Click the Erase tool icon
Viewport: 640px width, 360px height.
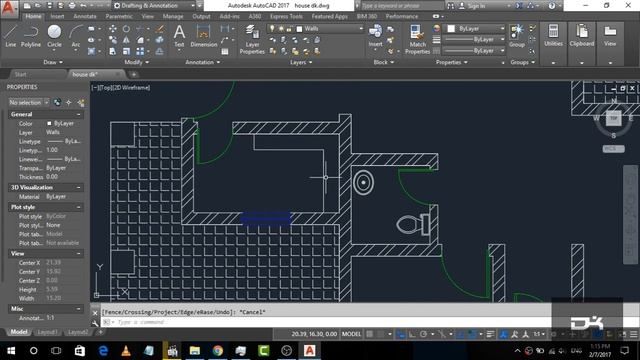point(160,29)
